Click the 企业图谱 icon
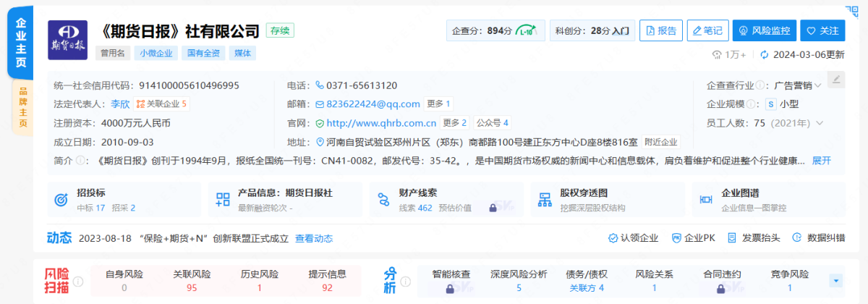 pyautogui.click(x=707, y=200)
